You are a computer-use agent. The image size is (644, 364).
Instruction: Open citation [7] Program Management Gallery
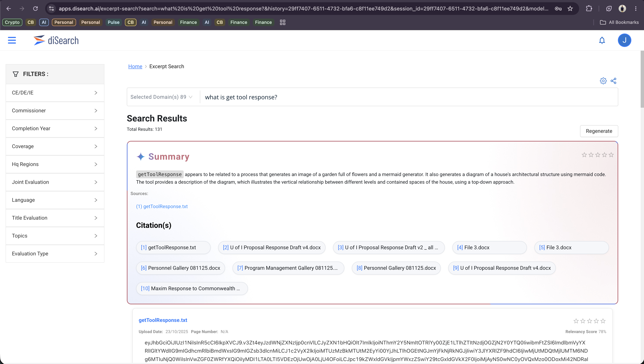click(x=288, y=268)
